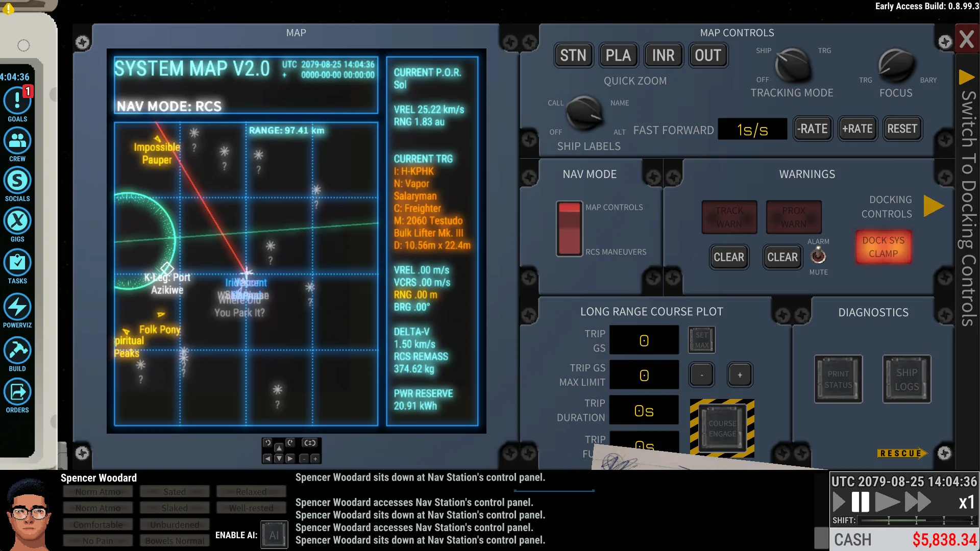Viewport: 980px width, 551px height.
Task: Click the PRINT STATUS button
Action: point(838,379)
